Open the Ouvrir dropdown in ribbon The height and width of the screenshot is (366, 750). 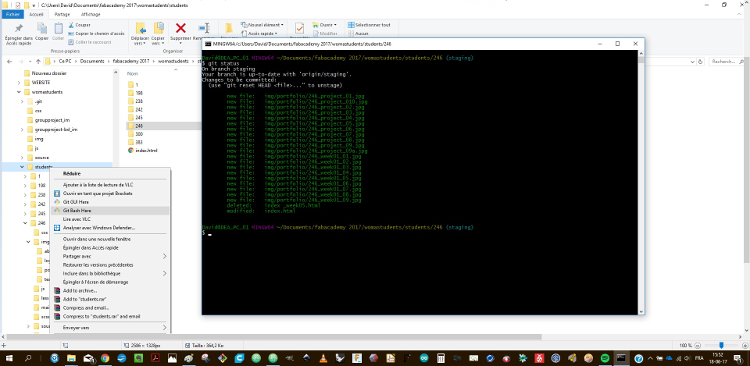325,24
